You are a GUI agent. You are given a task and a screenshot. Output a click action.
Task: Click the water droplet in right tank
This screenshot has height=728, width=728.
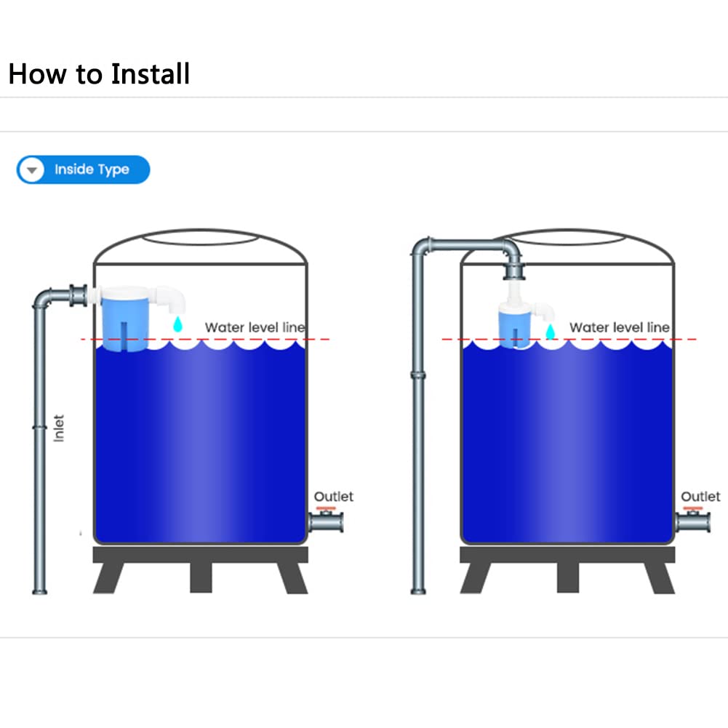coord(550,332)
